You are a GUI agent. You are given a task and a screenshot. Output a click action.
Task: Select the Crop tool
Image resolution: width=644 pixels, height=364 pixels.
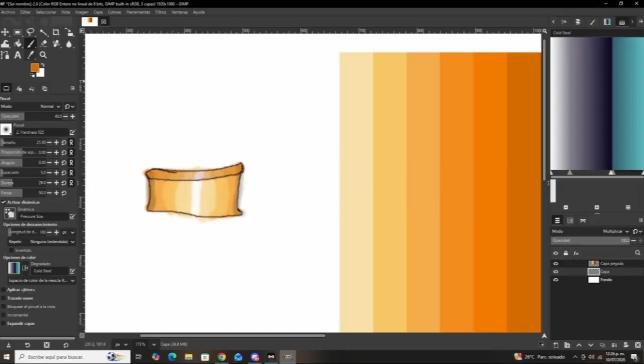(x=56, y=32)
